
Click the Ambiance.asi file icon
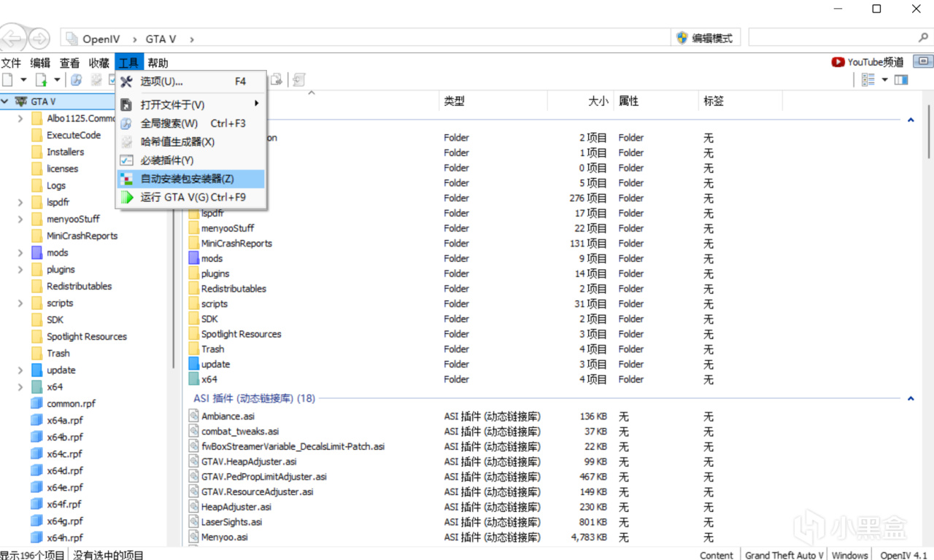[x=193, y=416]
